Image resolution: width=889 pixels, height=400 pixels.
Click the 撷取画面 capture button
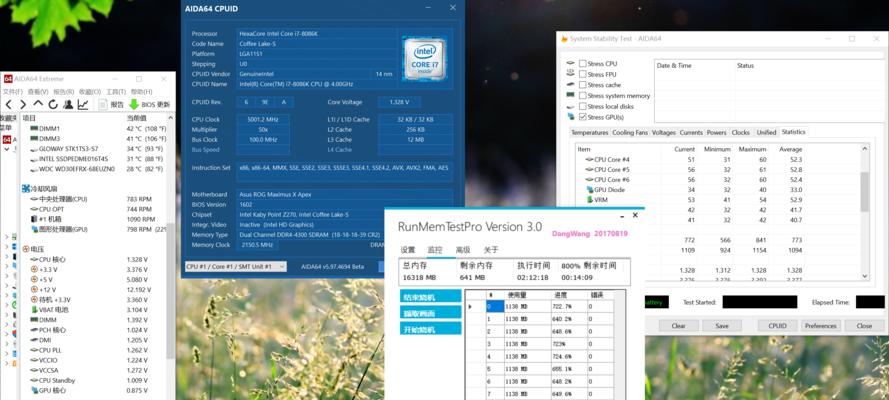tap(430, 313)
